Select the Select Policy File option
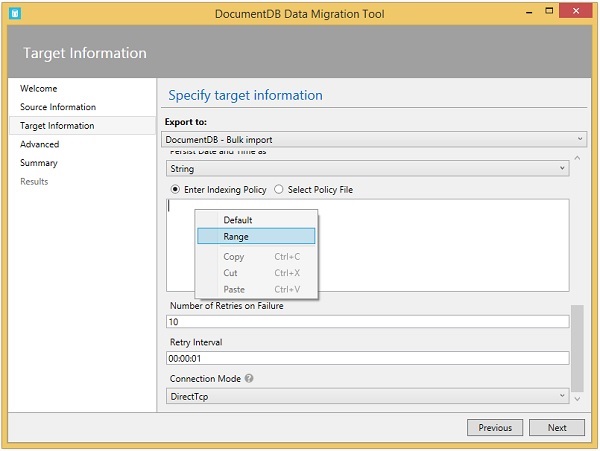The height and width of the screenshot is (451, 600). (x=279, y=189)
